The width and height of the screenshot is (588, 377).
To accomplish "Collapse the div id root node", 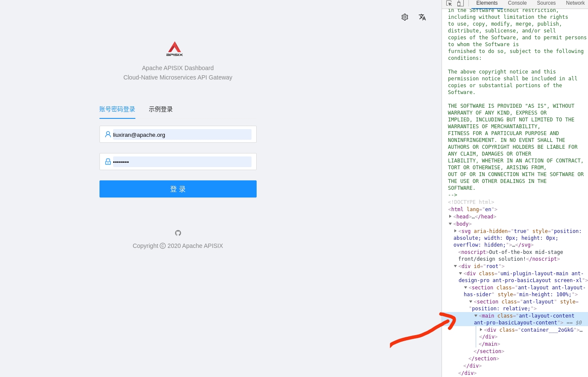I will coord(456,266).
